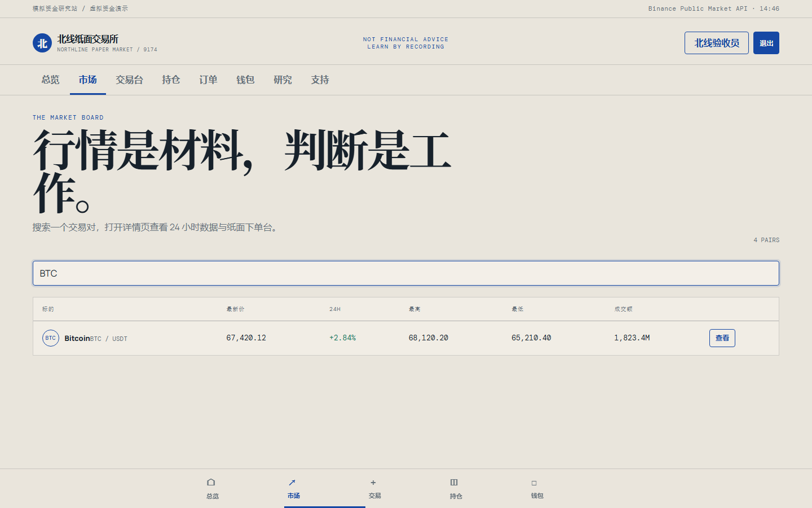Open the 订单 tab
Screen dimensions: 812x508
point(208,80)
